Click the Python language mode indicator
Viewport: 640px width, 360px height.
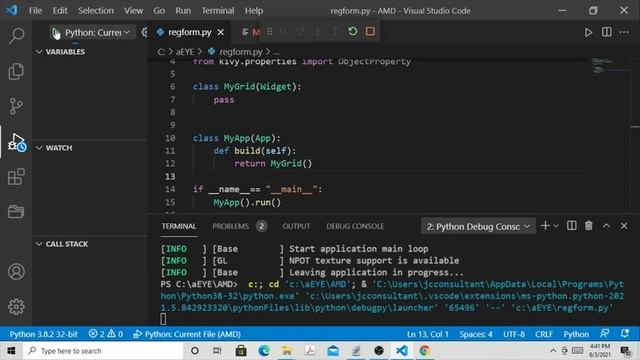(x=576, y=334)
